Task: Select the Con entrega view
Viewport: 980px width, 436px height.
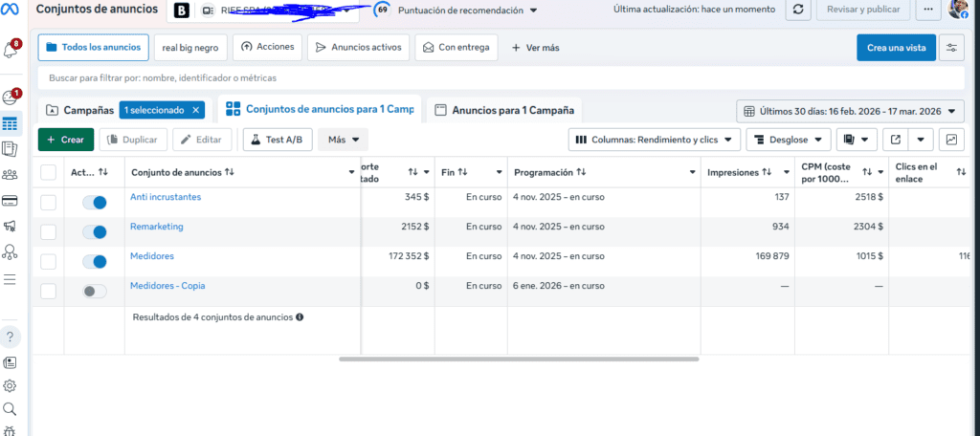Action: pyautogui.click(x=457, y=48)
